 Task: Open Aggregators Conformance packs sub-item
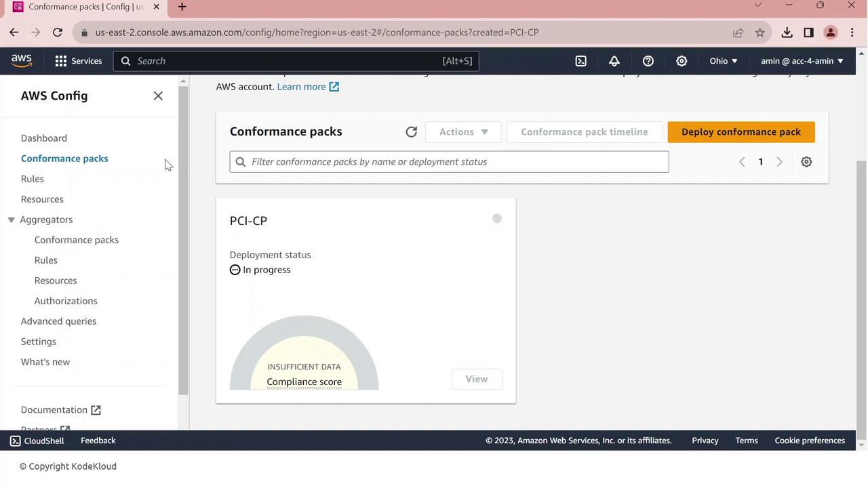pyautogui.click(x=77, y=240)
